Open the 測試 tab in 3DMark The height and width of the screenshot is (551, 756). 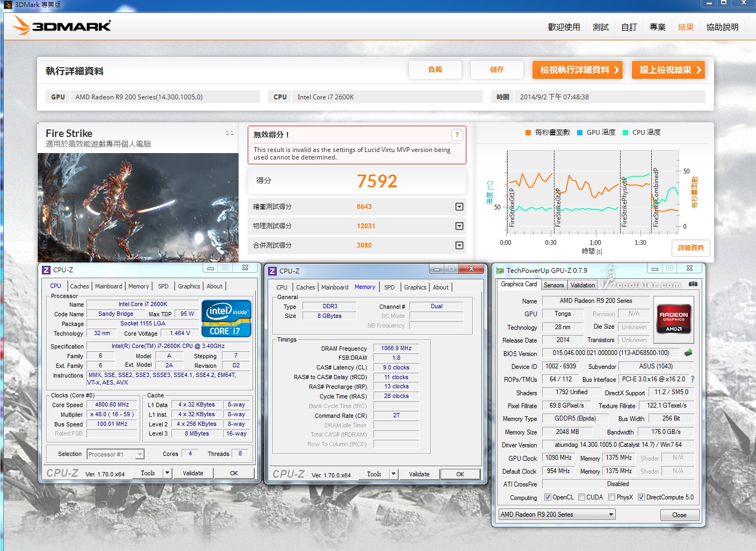click(601, 27)
